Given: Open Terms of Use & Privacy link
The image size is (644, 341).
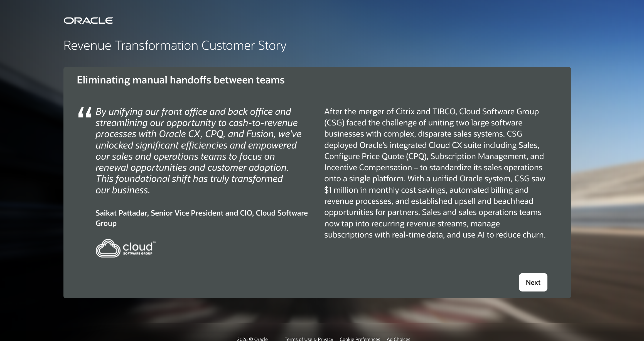Looking at the screenshot, I should [309, 339].
